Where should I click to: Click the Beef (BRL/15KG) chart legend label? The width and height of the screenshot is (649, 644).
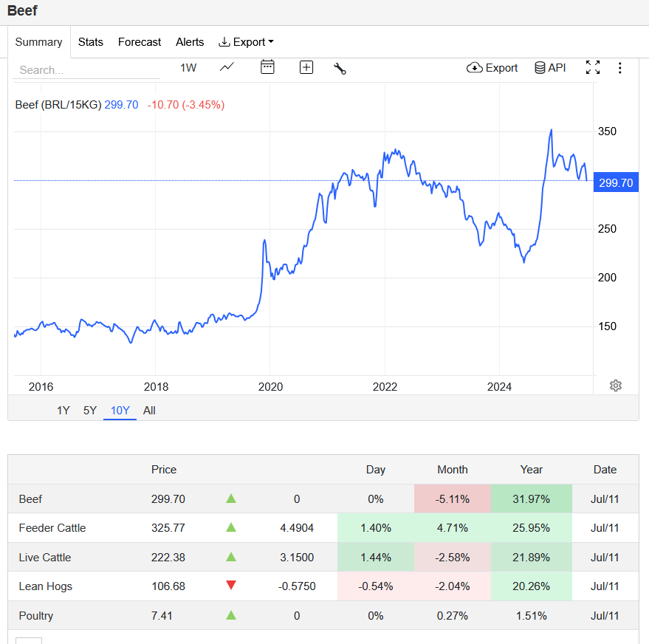(x=58, y=105)
